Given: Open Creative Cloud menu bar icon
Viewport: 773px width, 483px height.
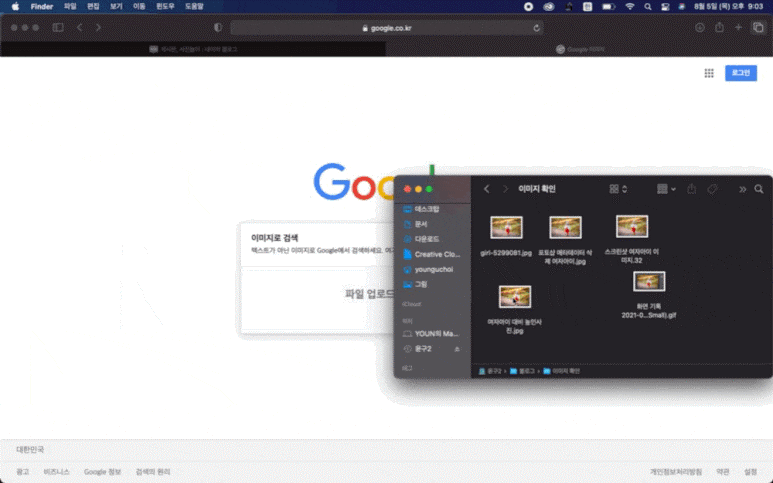Looking at the screenshot, I should pos(549,6).
